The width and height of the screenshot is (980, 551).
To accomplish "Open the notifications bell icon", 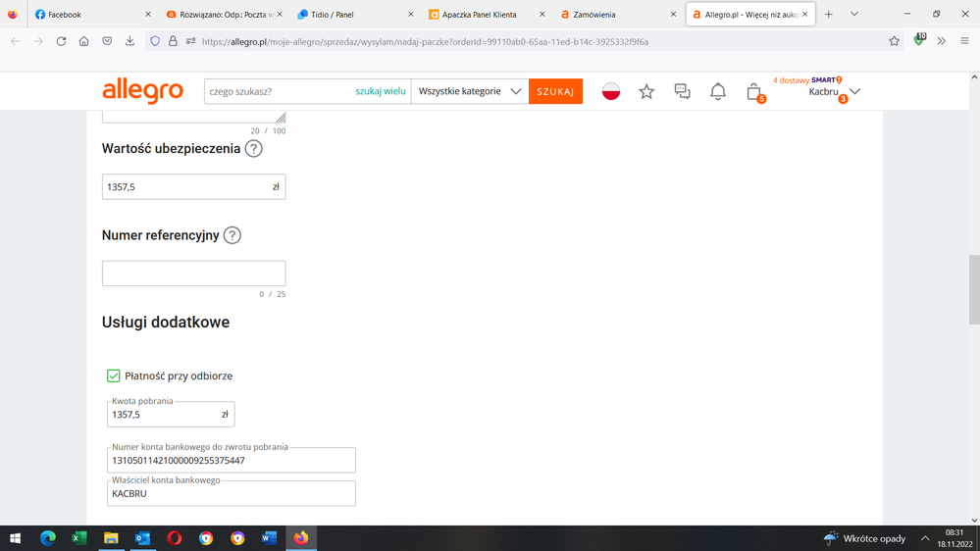I will tap(718, 91).
